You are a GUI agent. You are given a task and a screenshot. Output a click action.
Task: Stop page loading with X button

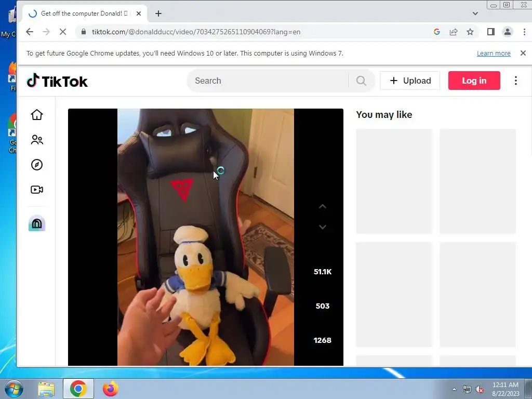tap(63, 32)
